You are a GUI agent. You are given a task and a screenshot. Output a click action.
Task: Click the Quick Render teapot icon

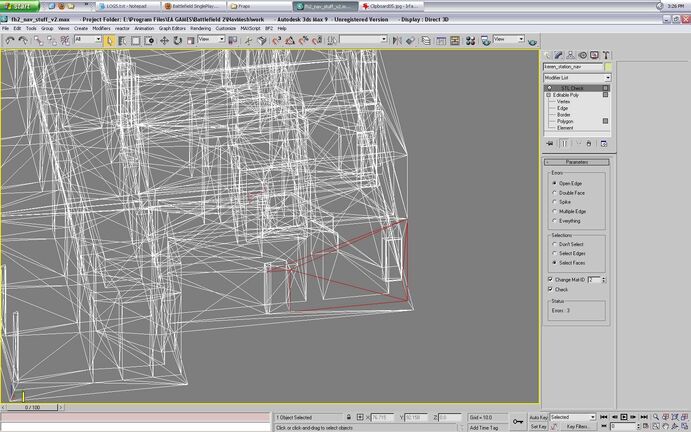pyautogui.click(x=532, y=41)
